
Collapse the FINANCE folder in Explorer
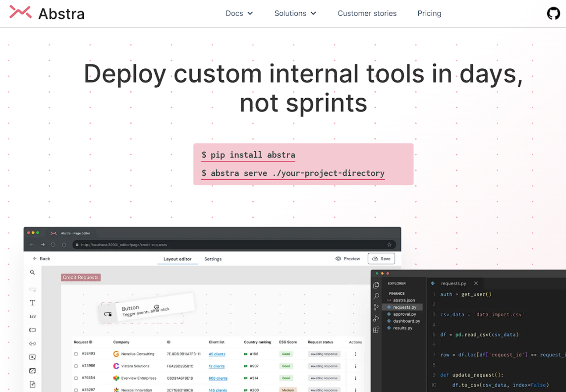396,293
